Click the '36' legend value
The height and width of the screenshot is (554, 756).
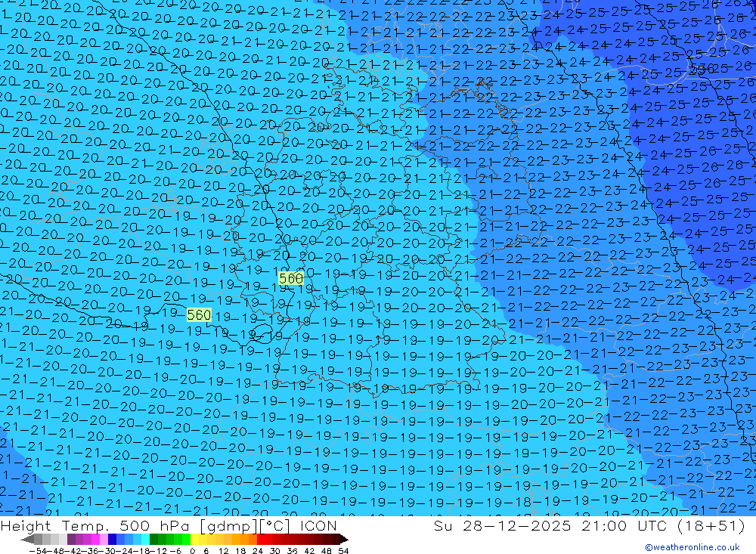[x=292, y=551]
